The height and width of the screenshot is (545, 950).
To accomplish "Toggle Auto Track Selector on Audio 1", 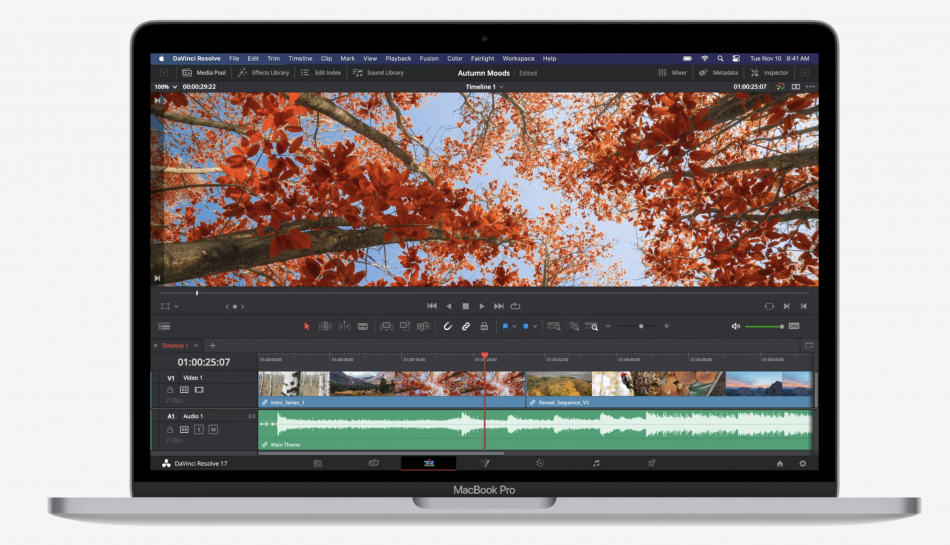I will 184,429.
